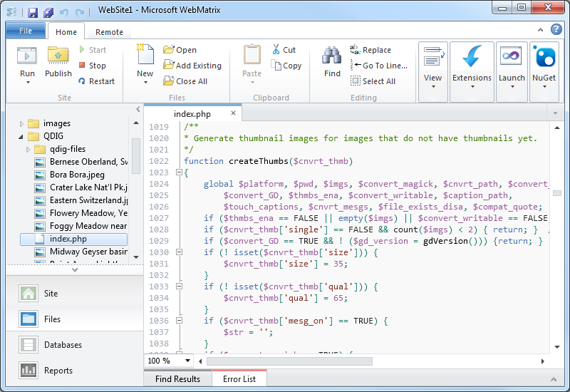The image size is (570, 392).
Task: Click the Paste clipboard icon
Action: [252, 56]
